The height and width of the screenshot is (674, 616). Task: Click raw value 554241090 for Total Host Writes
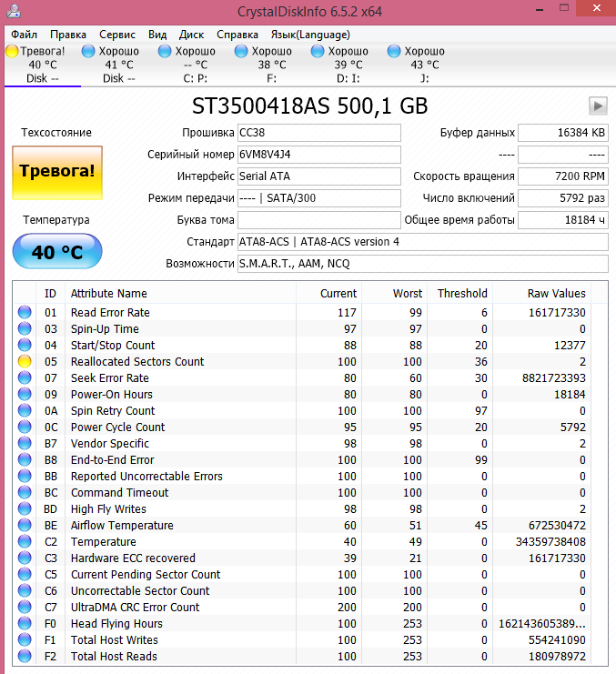point(557,639)
